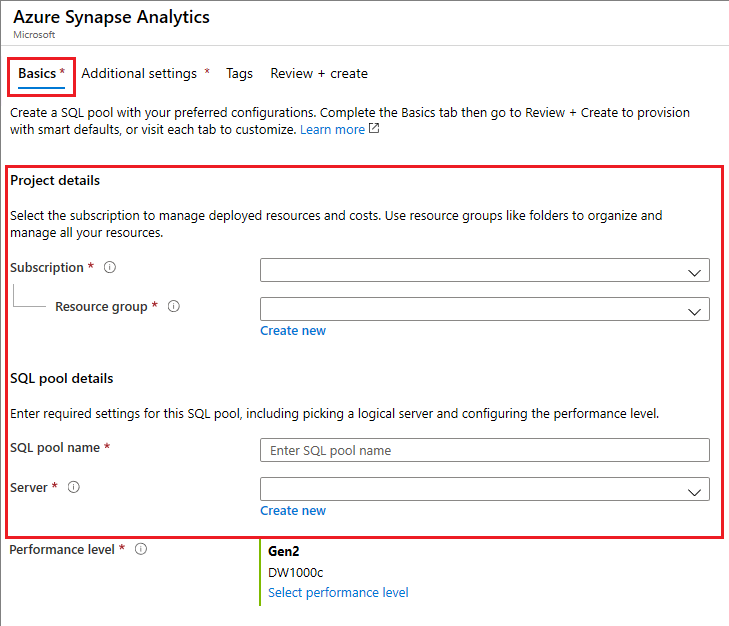This screenshot has height=626, width=729.
Task: Click the Gen2 performance text
Action: [284, 552]
